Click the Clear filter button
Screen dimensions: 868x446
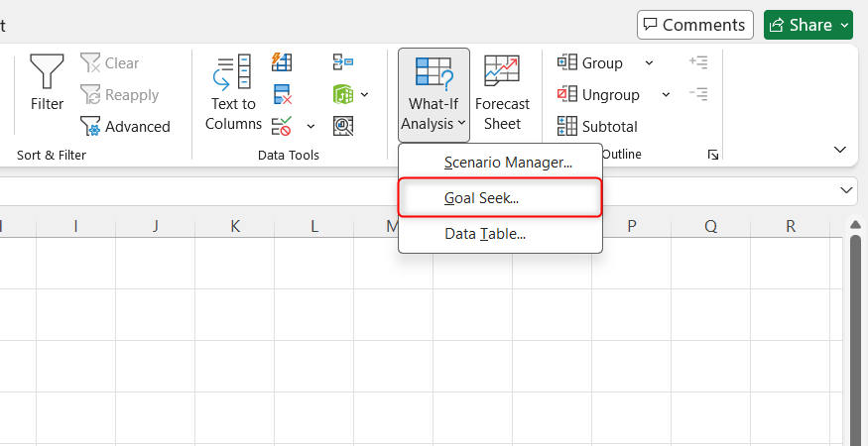(x=109, y=63)
